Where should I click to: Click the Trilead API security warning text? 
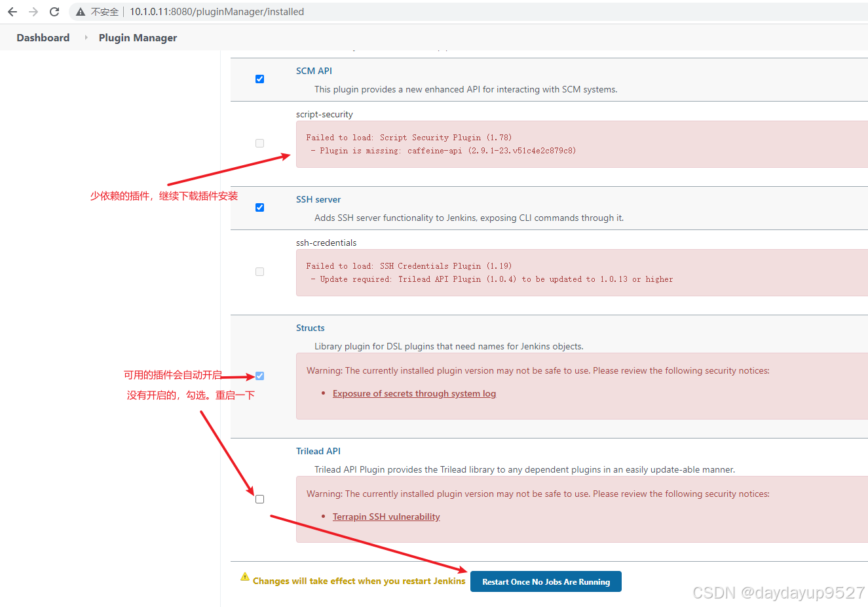(538, 494)
